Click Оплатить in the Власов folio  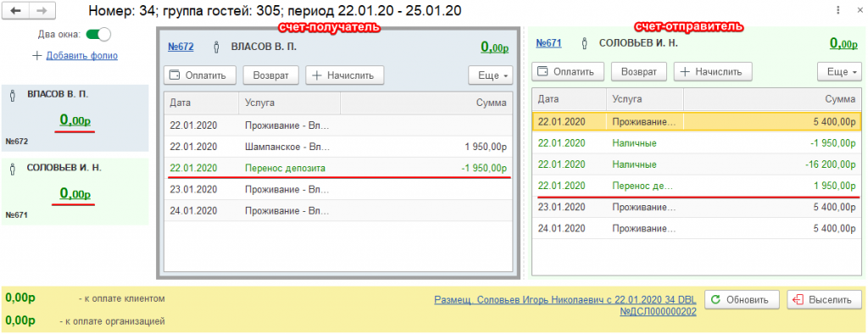point(200,75)
